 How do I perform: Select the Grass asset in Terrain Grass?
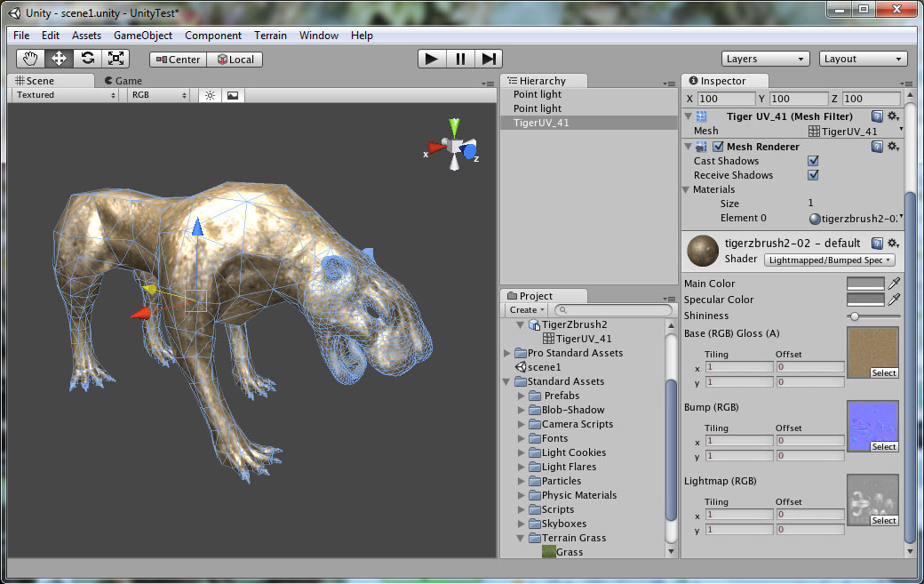(562, 552)
